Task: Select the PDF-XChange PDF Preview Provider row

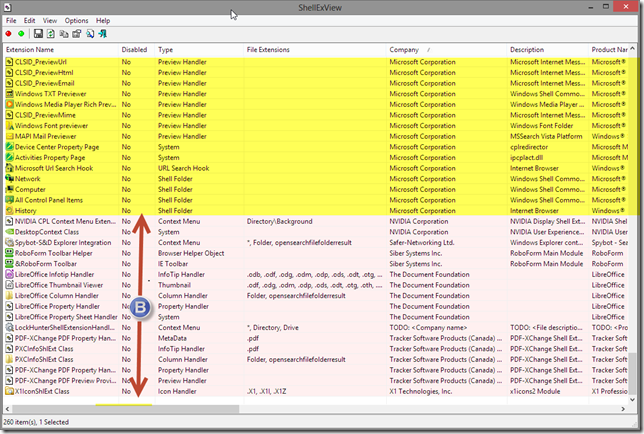Action: [316, 381]
